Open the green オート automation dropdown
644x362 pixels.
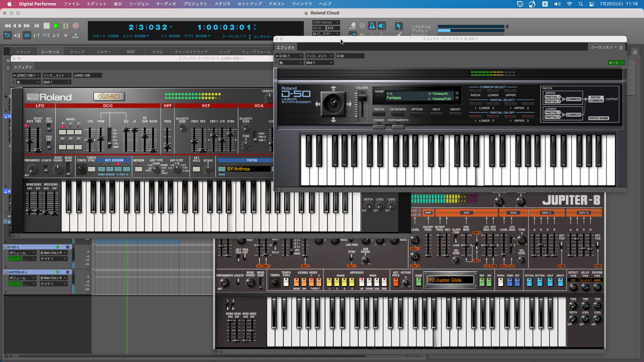[616, 63]
